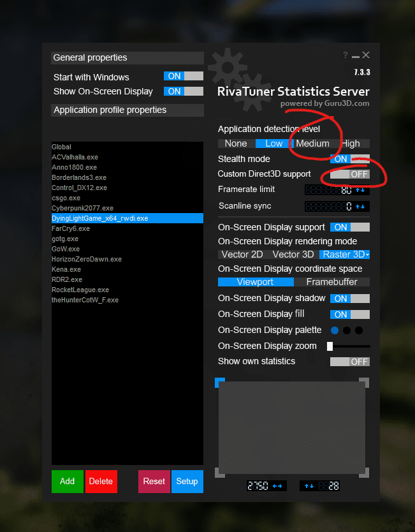Select Kena.exe profile
The width and height of the screenshot is (415, 532).
pos(127,269)
